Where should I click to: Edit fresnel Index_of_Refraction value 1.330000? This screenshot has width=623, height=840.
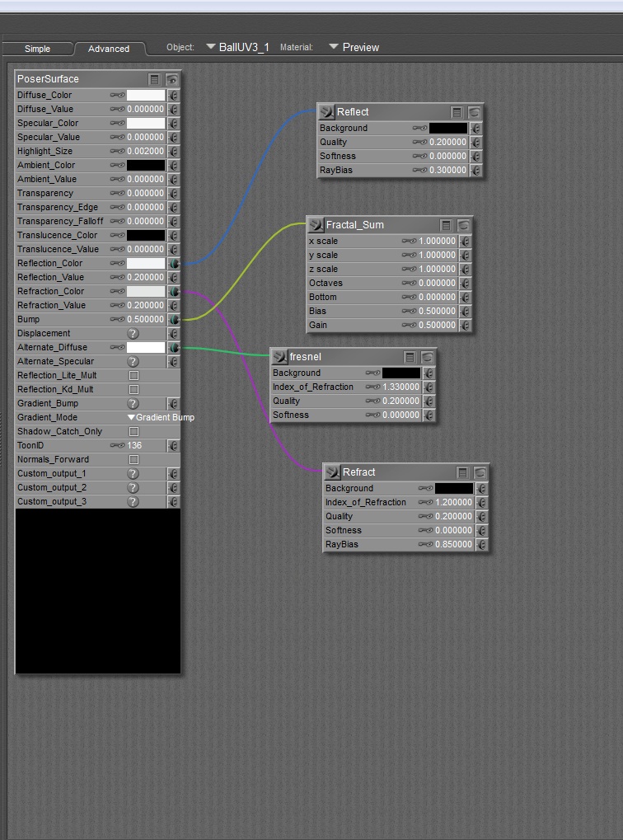(x=400, y=387)
